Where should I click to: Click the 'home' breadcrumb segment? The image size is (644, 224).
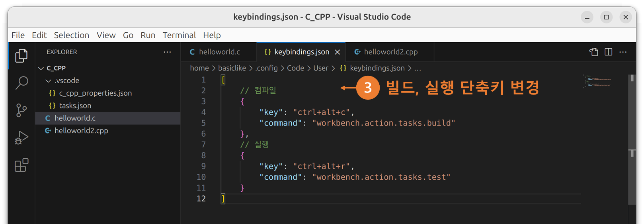199,68
